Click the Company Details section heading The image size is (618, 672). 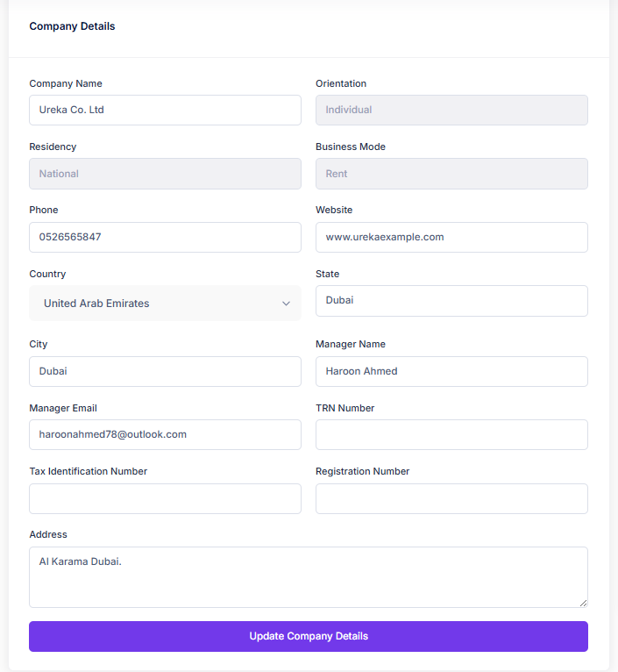click(72, 26)
